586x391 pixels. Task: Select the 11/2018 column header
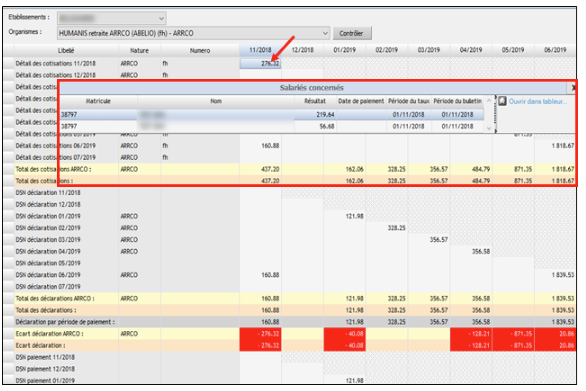pyautogui.click(x=260, y=50)
